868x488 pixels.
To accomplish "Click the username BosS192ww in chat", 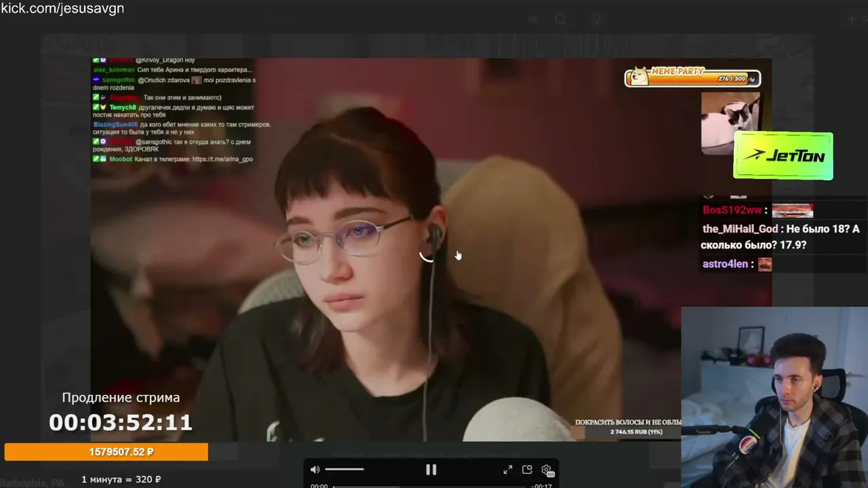I will [x=732, y=210].
